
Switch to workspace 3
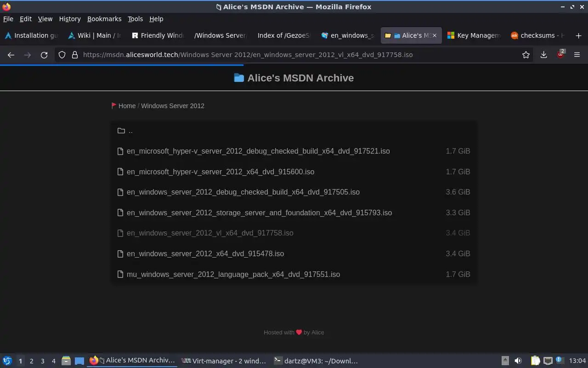[x=42, y=361]
